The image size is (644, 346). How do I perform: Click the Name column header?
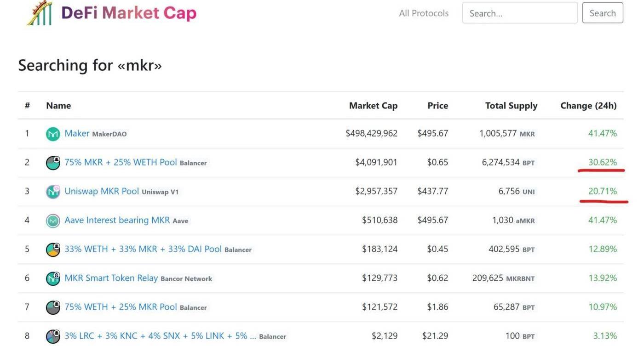tap(58, 106)
